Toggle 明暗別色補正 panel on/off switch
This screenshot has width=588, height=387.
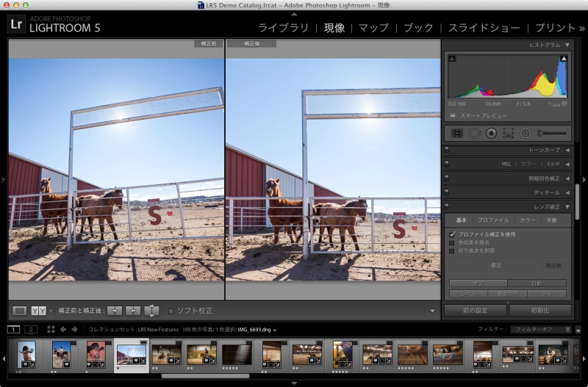[447, 178]
